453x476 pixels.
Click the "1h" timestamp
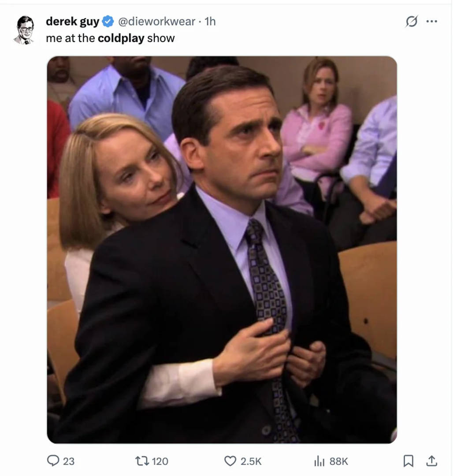tap(210, 21)
